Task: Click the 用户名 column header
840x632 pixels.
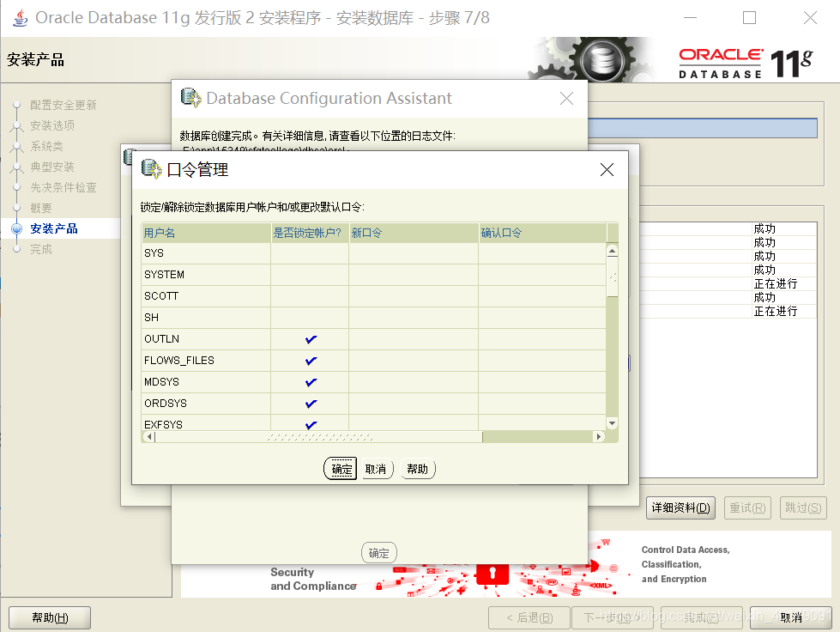Action: point(206,233)
